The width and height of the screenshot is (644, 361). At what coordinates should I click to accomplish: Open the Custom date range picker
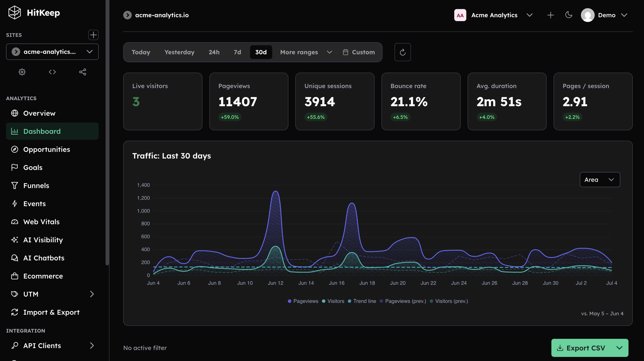359,52
